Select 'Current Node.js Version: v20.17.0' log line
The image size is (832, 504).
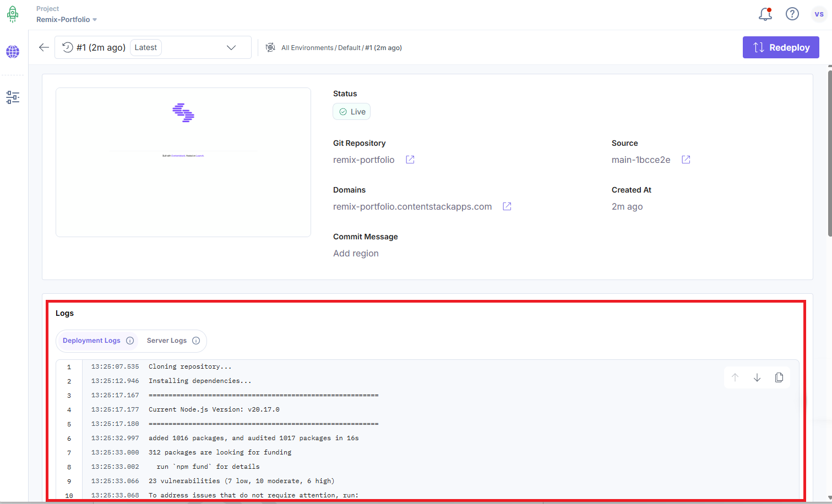pos(214,409)
